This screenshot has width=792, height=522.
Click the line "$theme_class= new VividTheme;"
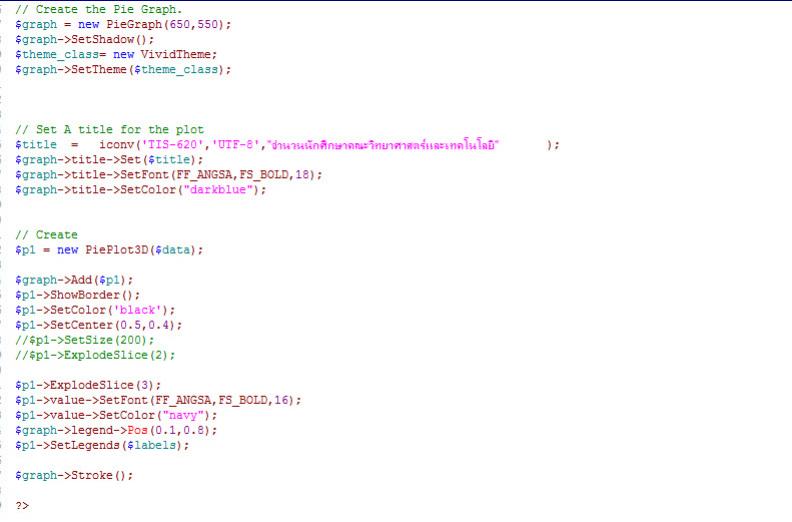116,55
